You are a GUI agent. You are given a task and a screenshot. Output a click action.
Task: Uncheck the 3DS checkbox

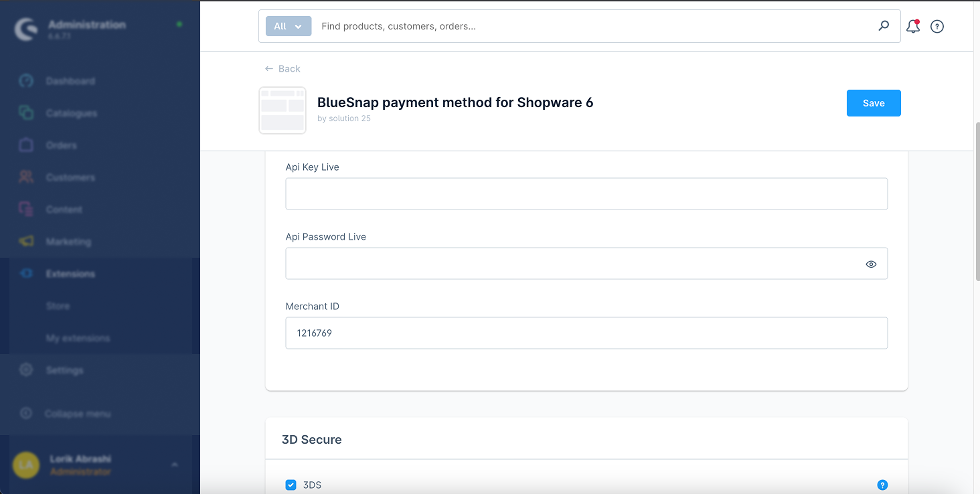click(x=291, y=485)
